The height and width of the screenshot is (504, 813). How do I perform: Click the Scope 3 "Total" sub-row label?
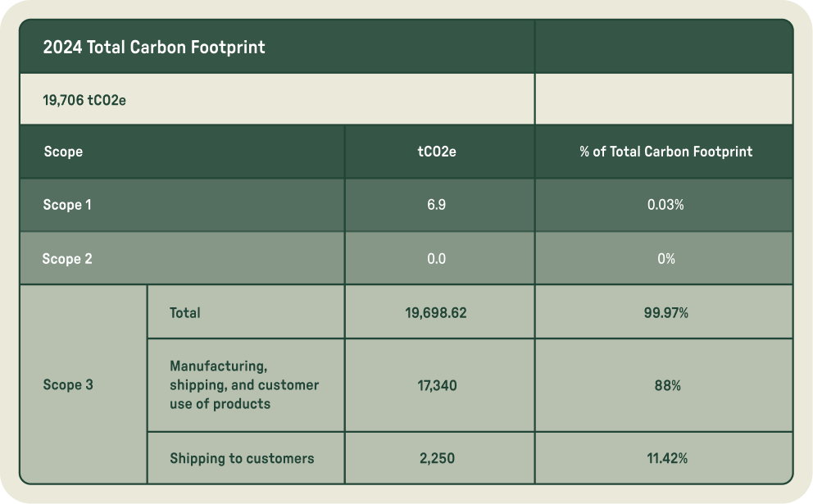tap(185, 312)
